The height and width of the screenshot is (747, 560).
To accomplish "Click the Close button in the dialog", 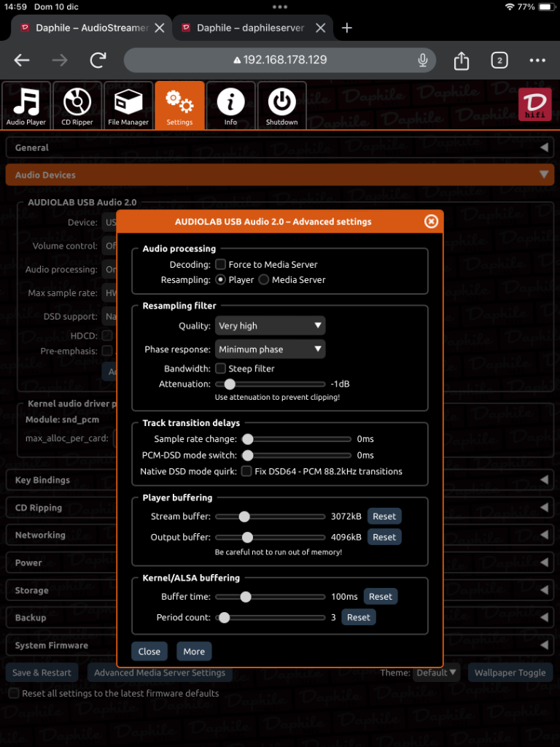I will [x=149, y=651].
